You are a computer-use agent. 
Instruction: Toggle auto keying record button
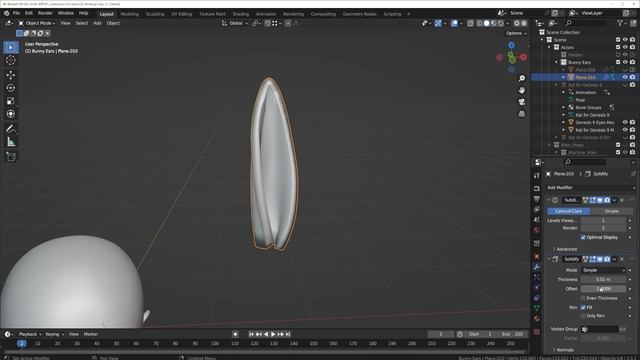235,334
